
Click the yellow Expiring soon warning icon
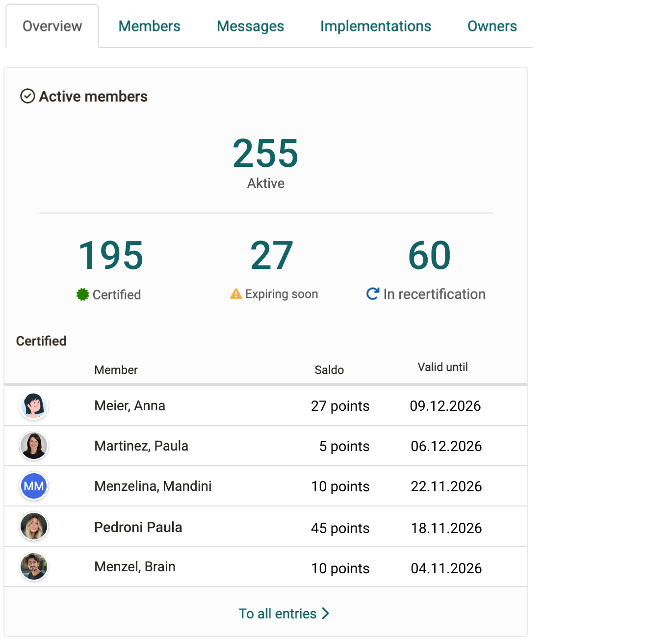click(235, 294)
